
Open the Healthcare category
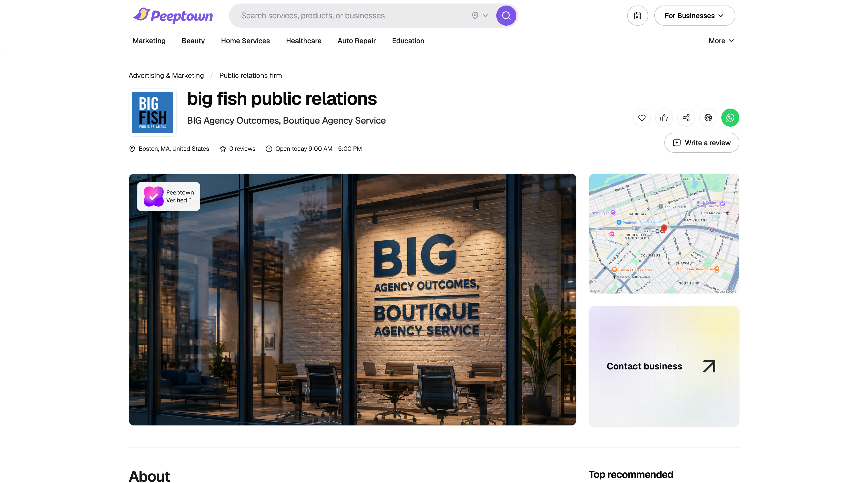pos(304,41)
